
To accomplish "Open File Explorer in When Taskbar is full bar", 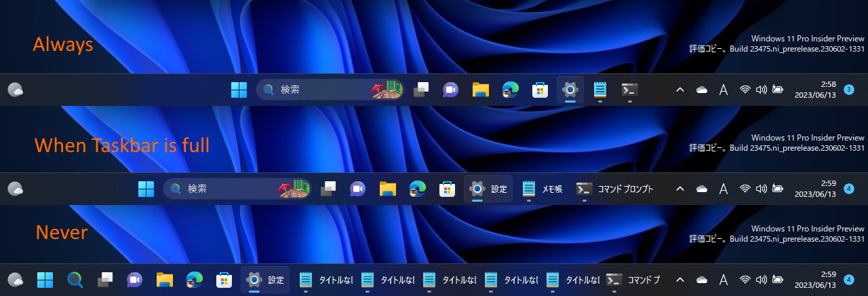I will pos(388,189).
